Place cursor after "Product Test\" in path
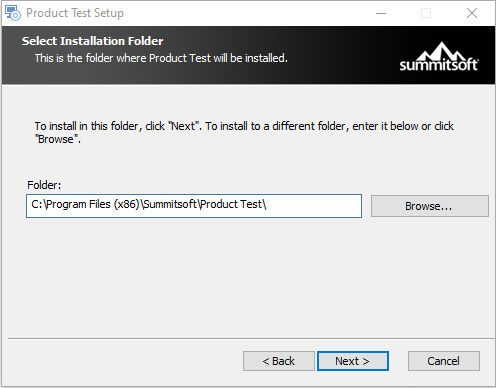This screenshot has width=496, height=388. click(x=267, y=204)
